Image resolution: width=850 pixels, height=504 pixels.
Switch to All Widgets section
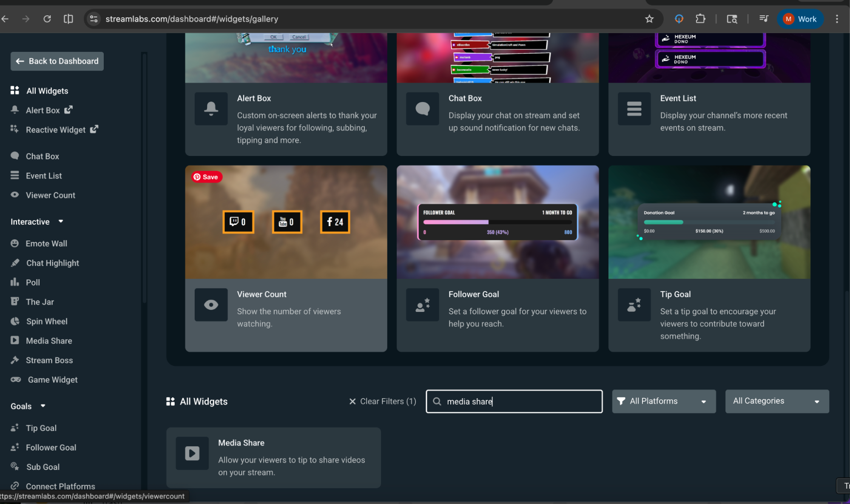196,401
